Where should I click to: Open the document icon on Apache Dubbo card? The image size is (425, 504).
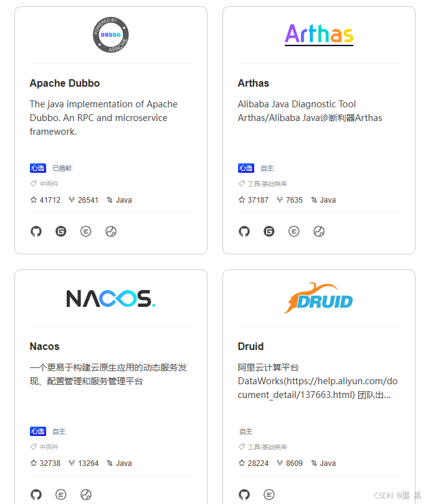coord(86,231)
